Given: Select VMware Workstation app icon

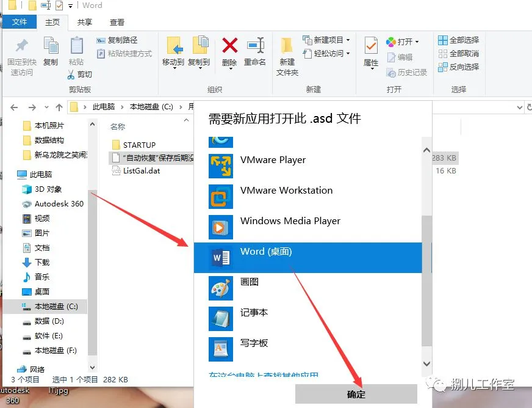Looking at the screenshot, I should tap(221, 197).
